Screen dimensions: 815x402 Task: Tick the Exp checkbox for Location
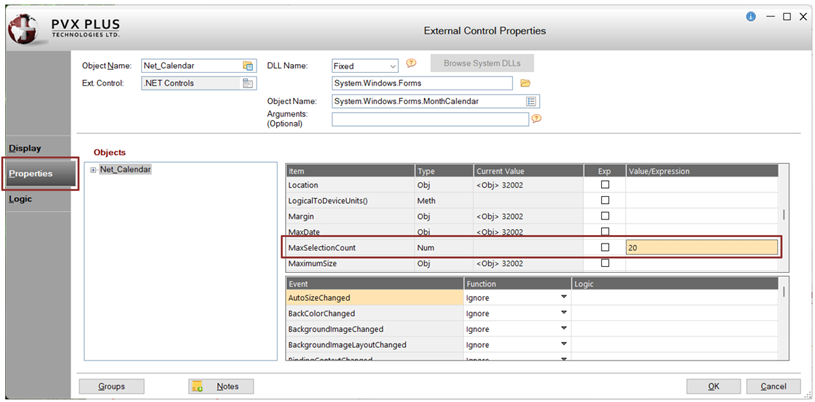[x=604, y=185]
